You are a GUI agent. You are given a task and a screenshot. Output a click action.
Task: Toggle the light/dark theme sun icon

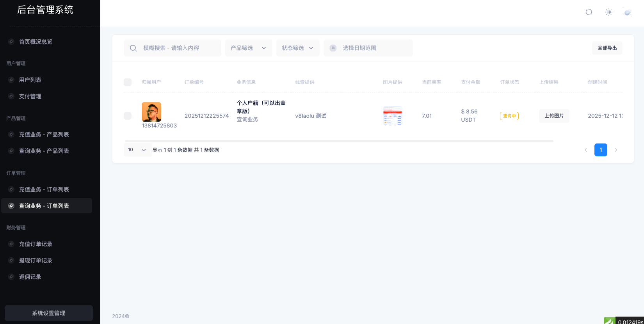tap(608, 12)
